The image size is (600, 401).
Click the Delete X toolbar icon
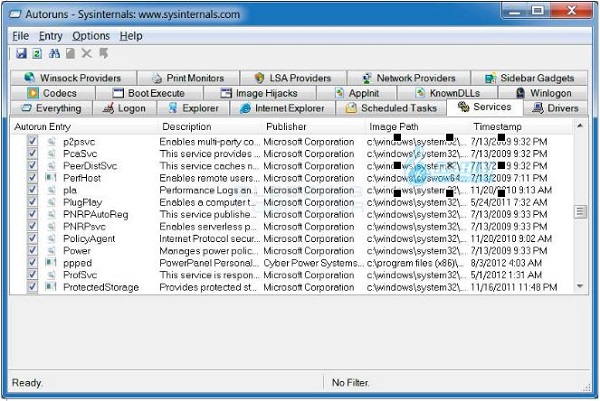[86, 53]
